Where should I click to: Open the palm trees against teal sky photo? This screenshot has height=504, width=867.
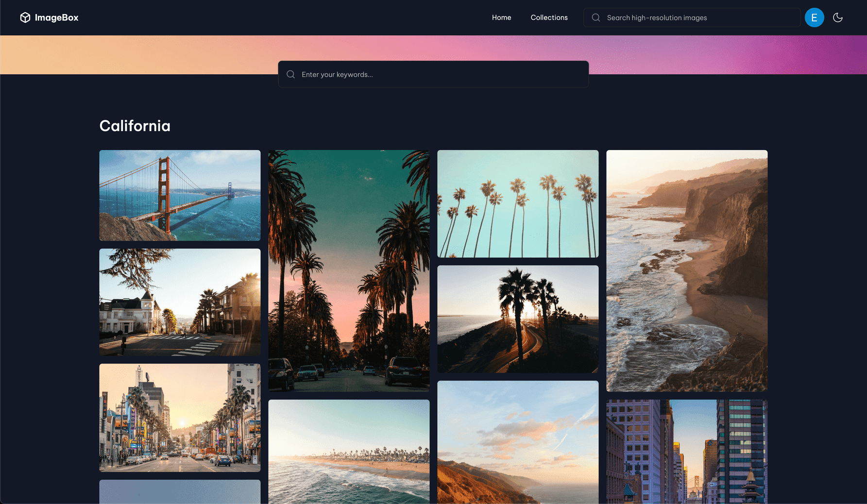tap(518, 203)
